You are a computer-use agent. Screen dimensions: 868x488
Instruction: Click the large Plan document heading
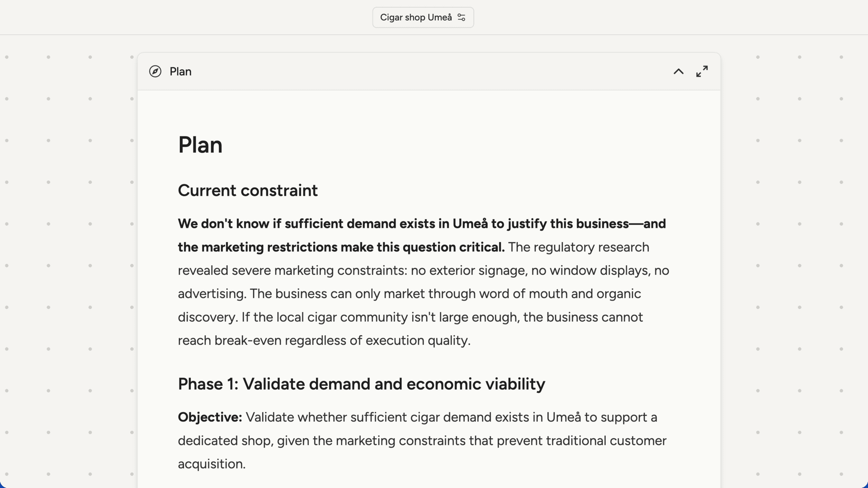click(x=200, y=145)
